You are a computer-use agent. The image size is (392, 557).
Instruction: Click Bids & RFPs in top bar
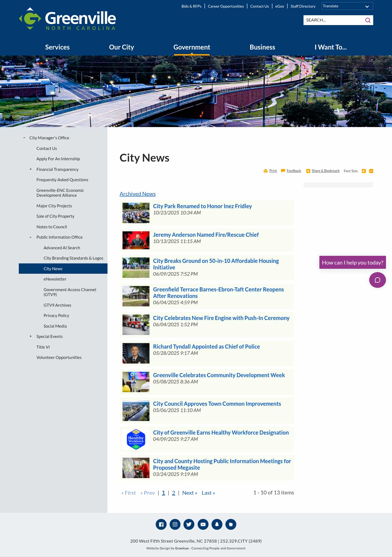coord(191,6)
